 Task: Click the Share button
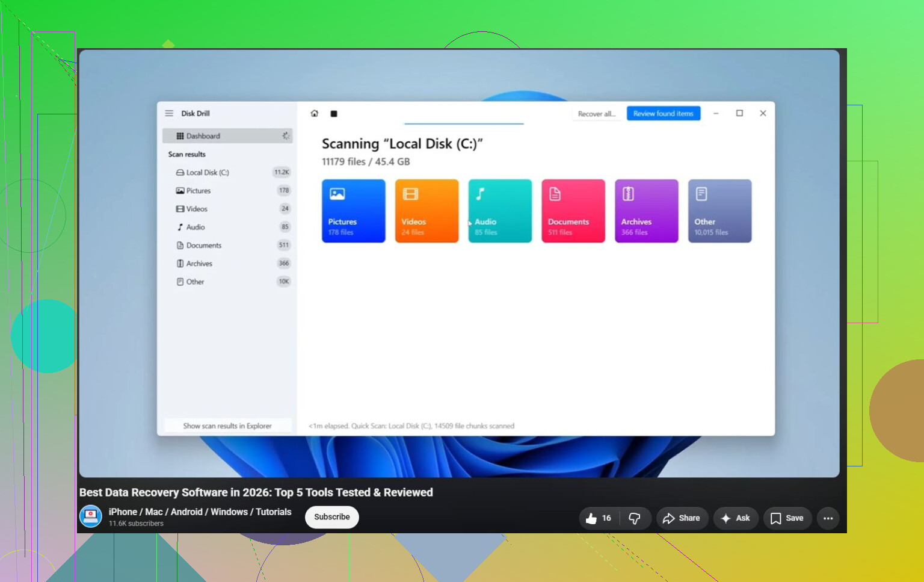(682, 518)
